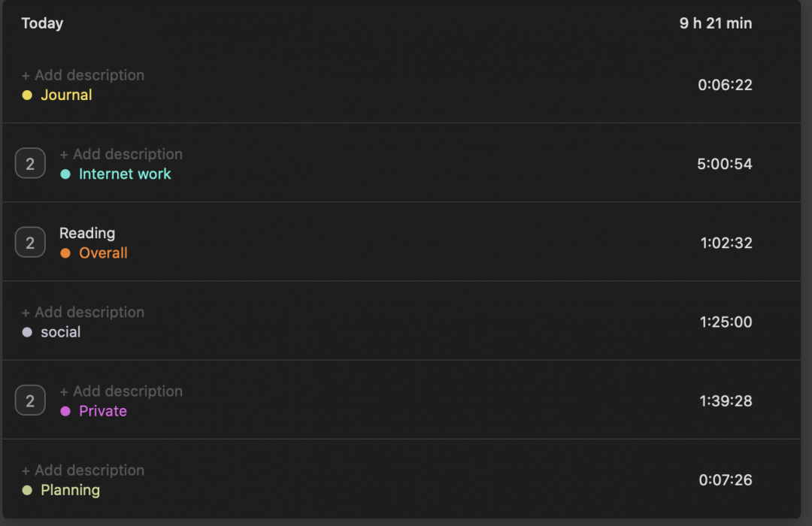Add description to the Internet work entry
Viewport: 812px width, 526px height.
tap(121, 154)
